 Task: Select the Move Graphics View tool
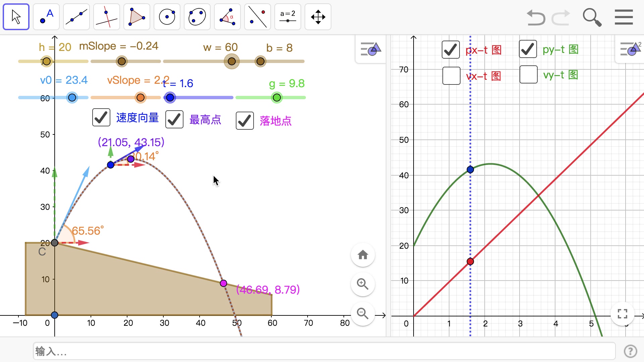coord(318,16)
